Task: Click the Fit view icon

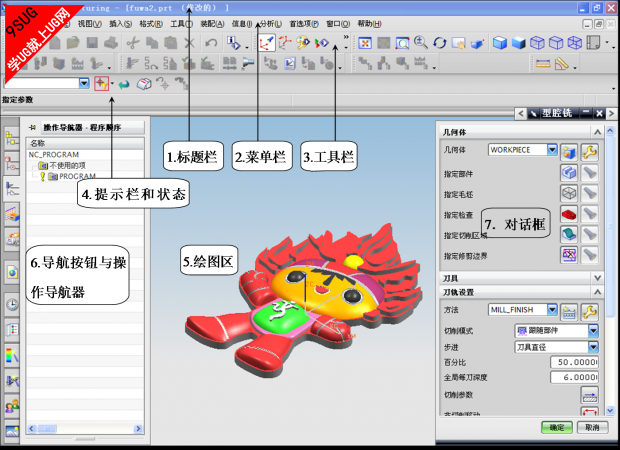Action: pos(365,43)
